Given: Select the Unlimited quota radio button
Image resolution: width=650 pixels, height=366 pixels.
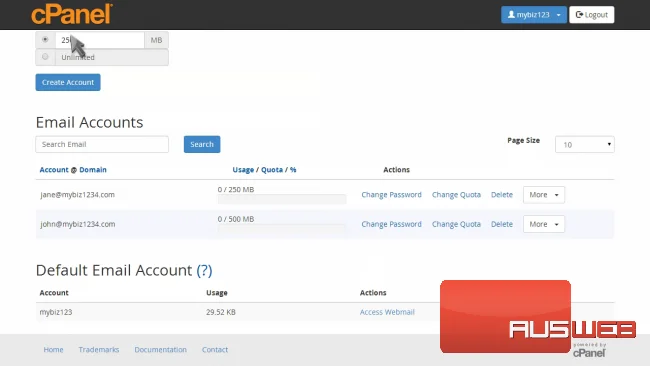Looking at the screenshot, I should tap(45, 57).
